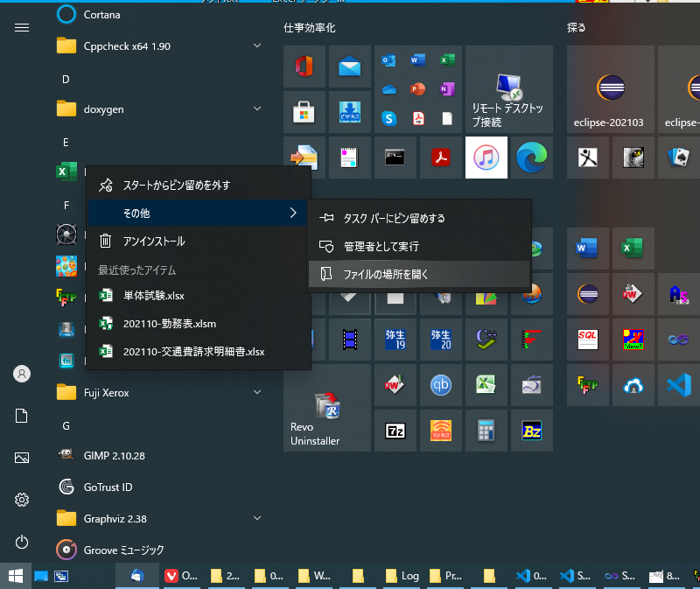
Task: Launch the iTunes tile
Action: coord(486,158)
